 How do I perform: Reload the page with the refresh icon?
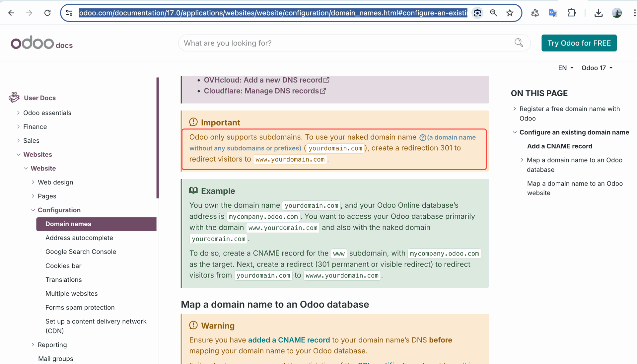47,13
